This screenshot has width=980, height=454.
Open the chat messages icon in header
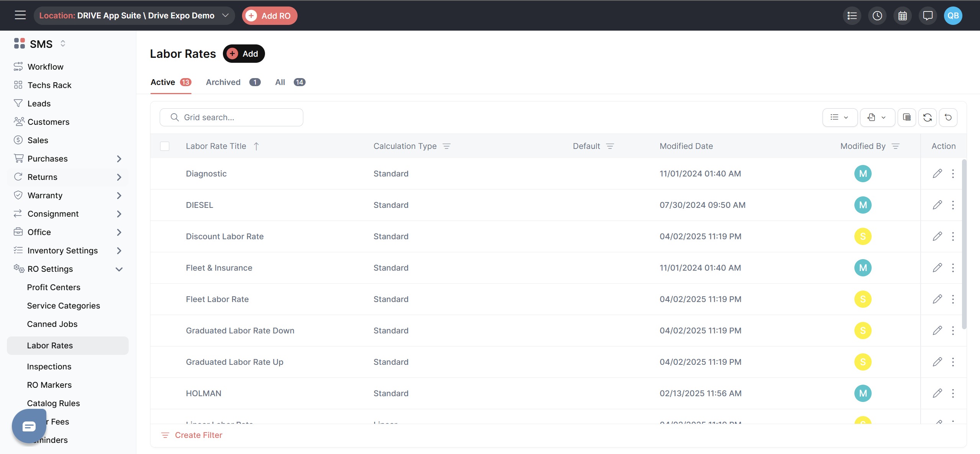[928, 16]
